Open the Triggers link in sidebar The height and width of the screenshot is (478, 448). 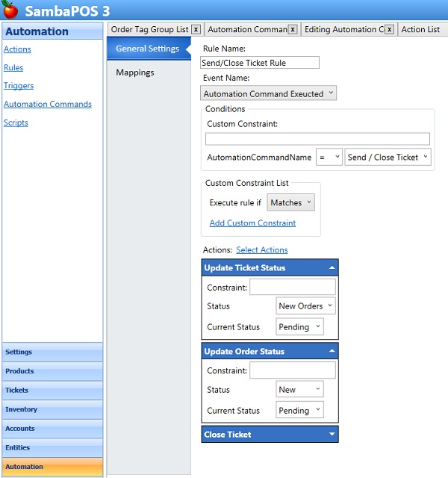pos(19,86)
